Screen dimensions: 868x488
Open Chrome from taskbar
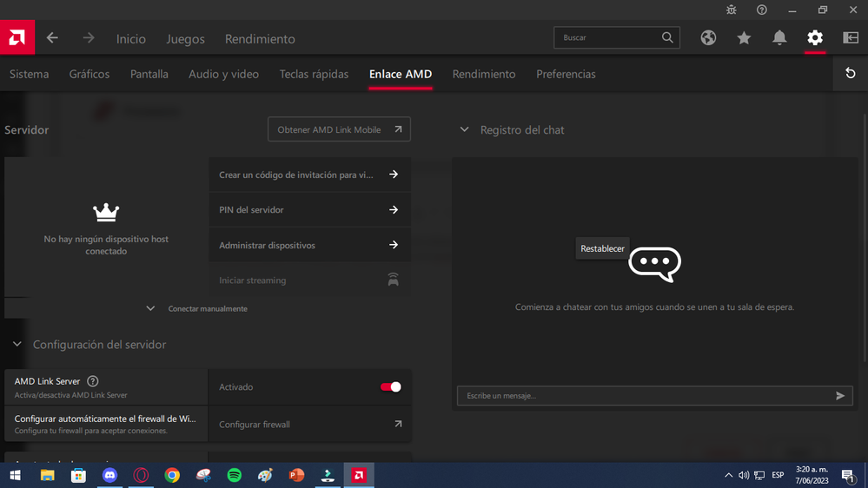coord(172,475)
